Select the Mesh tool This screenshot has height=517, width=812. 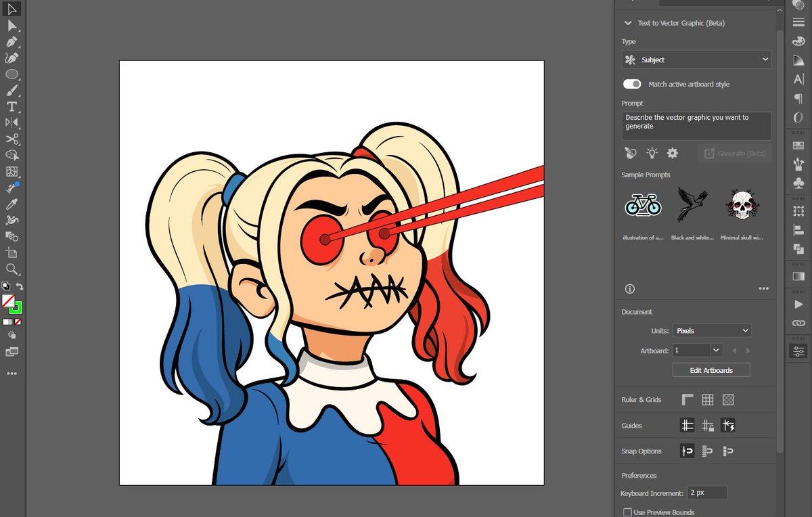(x=12, y=171)
